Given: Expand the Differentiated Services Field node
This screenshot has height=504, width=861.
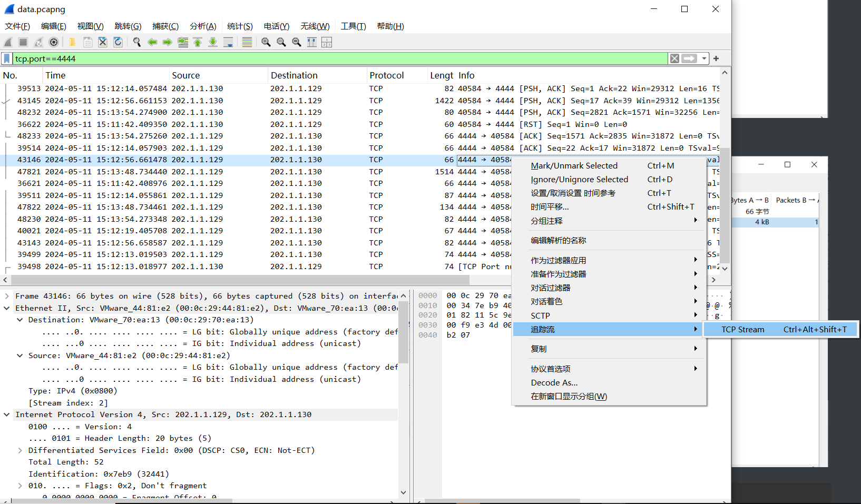Looking at the screenshot, I should coord(19,450).
